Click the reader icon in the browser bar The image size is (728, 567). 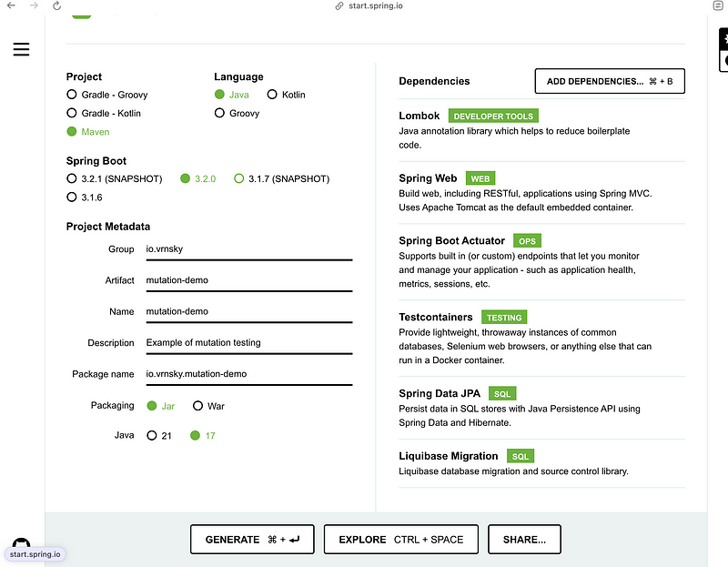click(718, 5)
